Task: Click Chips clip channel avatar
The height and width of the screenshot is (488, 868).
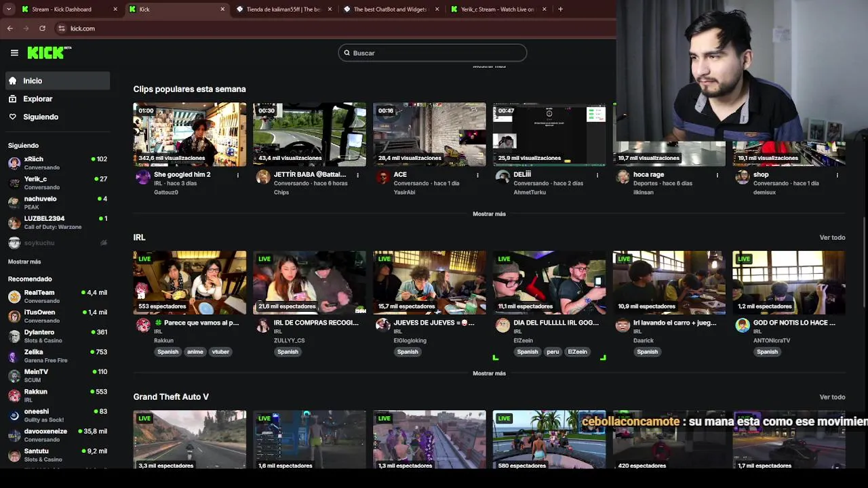Action: pyautogui.click(x=263, y=177)
